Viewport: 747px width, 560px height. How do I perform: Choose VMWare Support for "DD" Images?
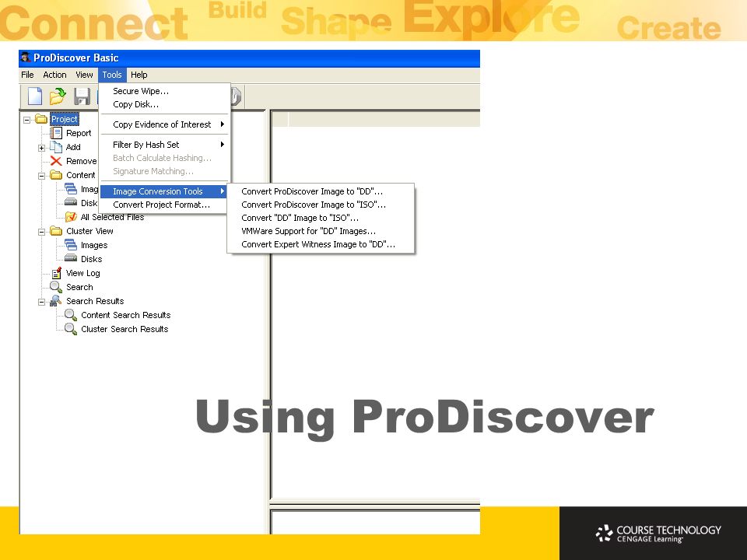tap(321, 231)
